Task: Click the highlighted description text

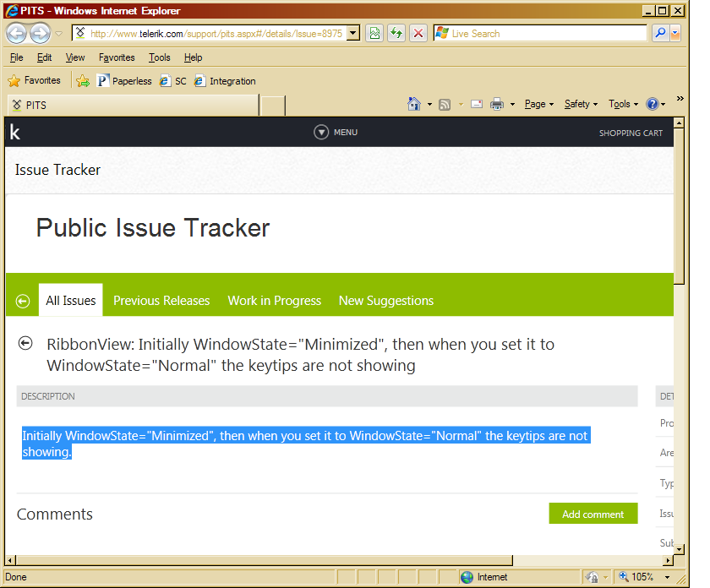Action: [306, 444]
